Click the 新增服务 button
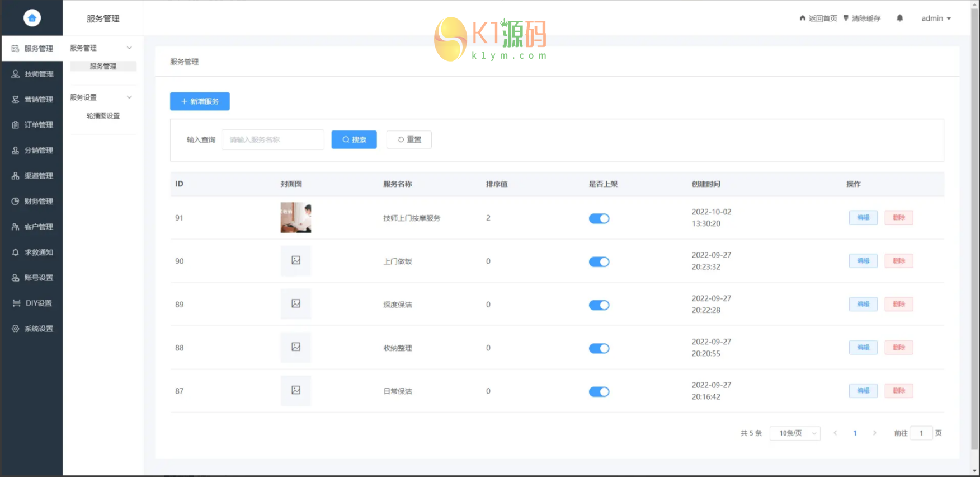 click(200, 101)
